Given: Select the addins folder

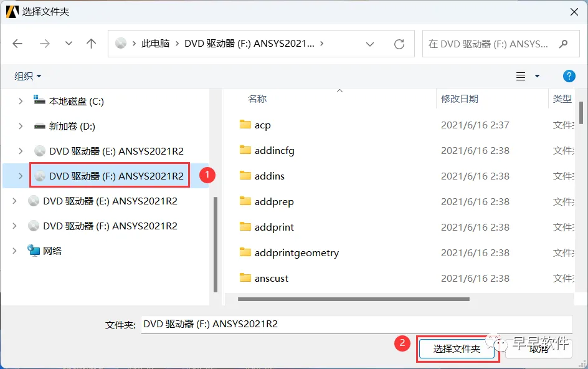Looking at the screenshot, I should click(x=269, y=176).
